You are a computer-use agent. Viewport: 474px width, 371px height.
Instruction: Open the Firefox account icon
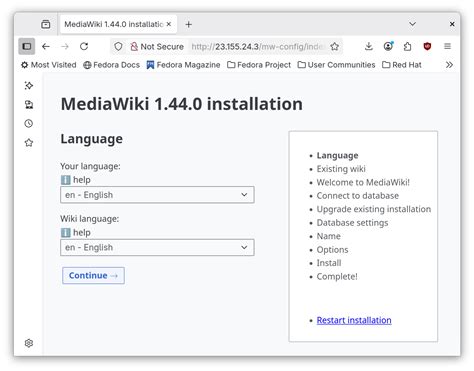tap(388, 46)
